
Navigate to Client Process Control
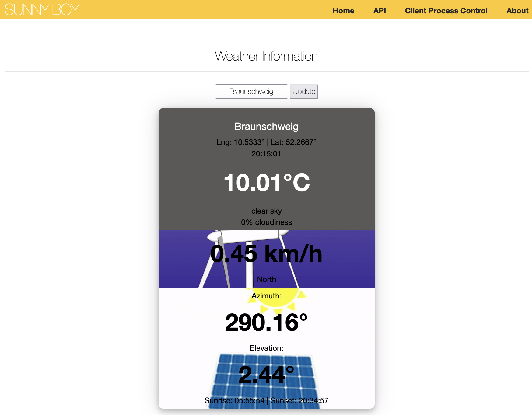tap(446, 11)
